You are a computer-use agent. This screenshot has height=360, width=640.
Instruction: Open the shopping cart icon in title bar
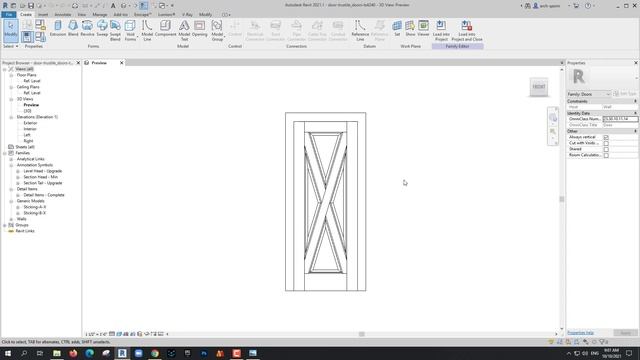(x=576, y=6)
